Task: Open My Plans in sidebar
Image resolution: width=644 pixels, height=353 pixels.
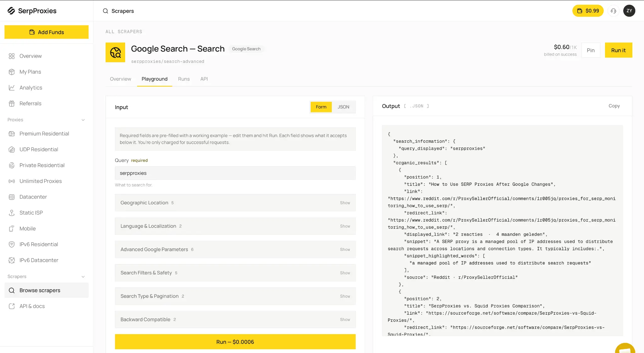Action: click(x=47, y=72)
